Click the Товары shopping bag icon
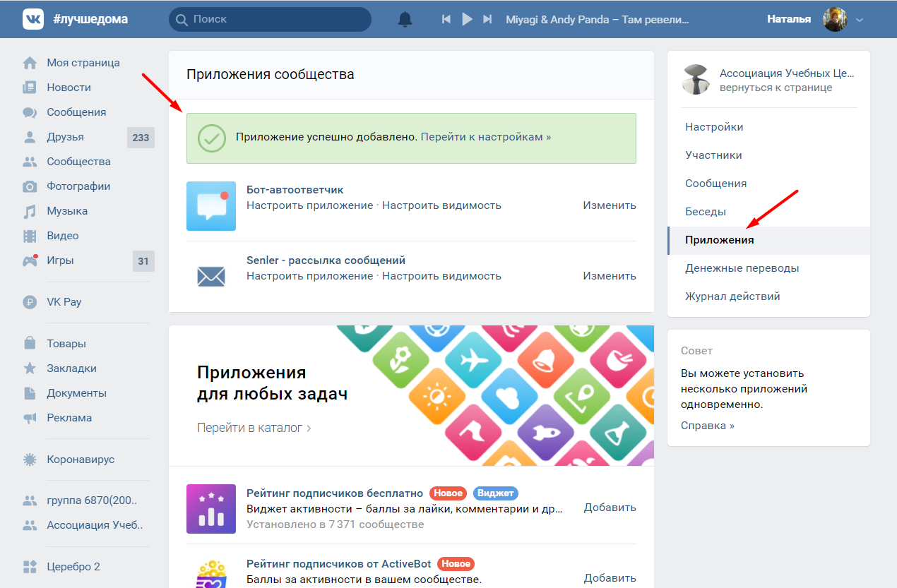The height and width of the screenshot is (588, 897). point(30,344)
